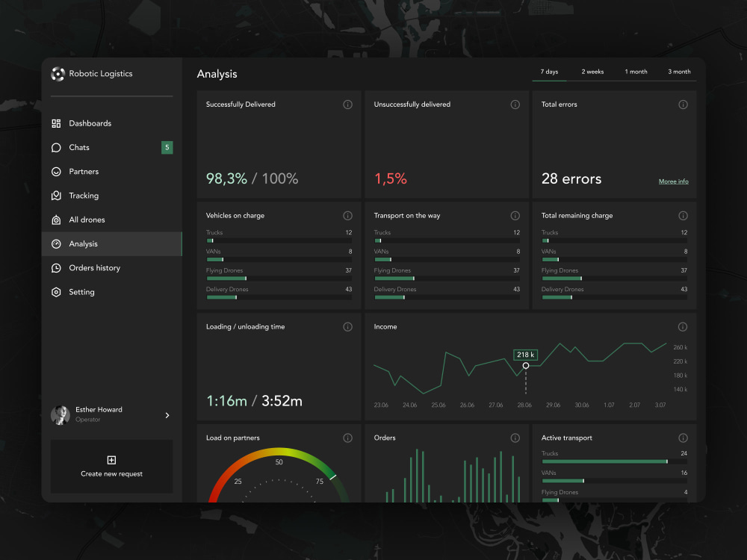Image resolution: width=747 pixels, height=560 pixels.
Task: Expand Esther Howard profile chevron
Action: coord(167,415)
